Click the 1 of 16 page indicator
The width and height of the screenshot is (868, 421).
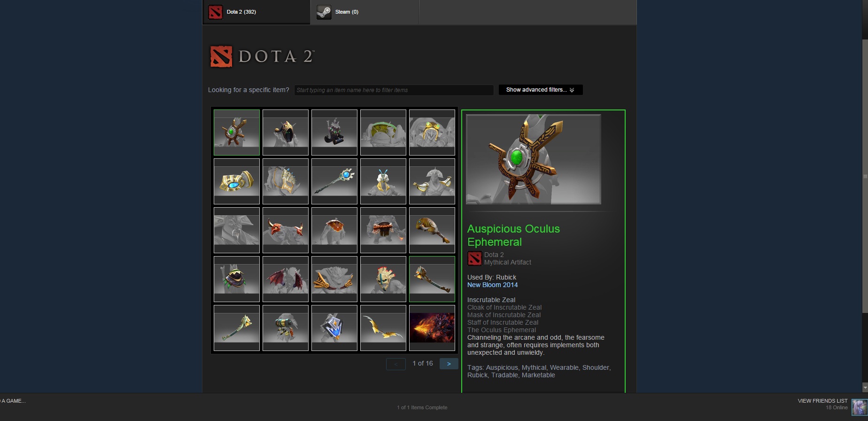(423, 363)
